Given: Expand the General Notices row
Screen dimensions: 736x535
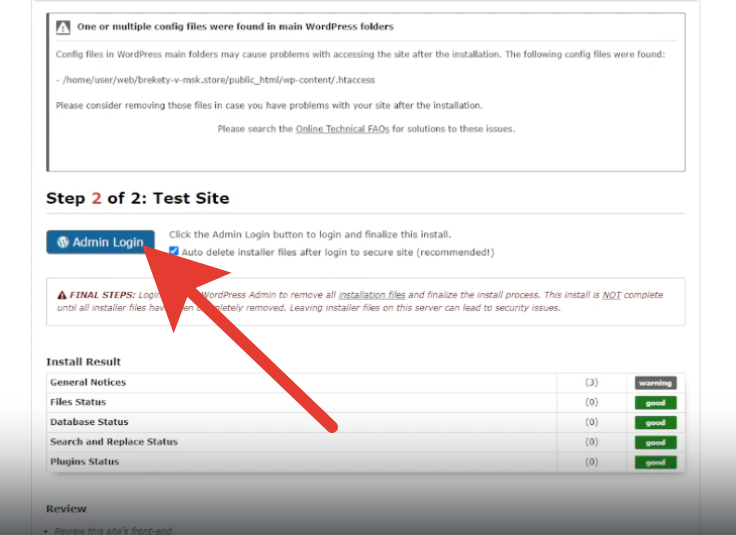Looking at the screenshot, I should 88,383.
